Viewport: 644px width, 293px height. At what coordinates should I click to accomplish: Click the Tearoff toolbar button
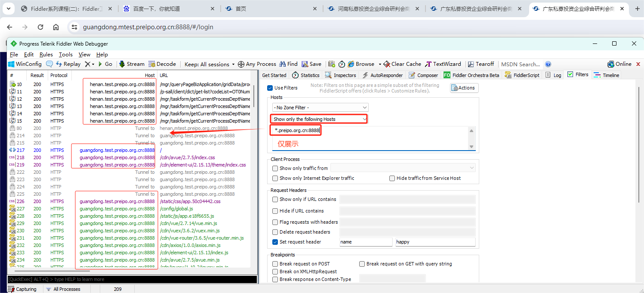click(x=481, y=64)
